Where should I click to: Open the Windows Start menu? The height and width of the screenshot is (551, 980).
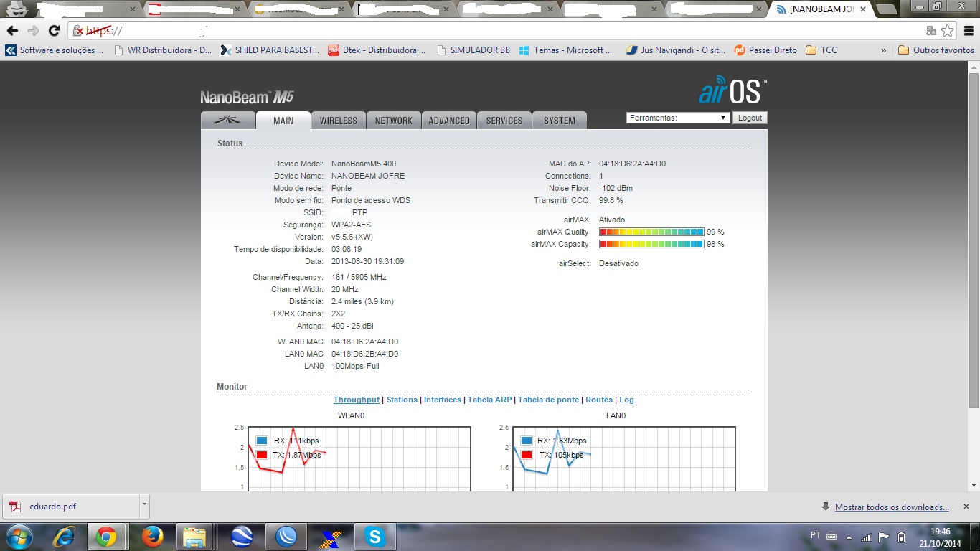tap(18, 537)
